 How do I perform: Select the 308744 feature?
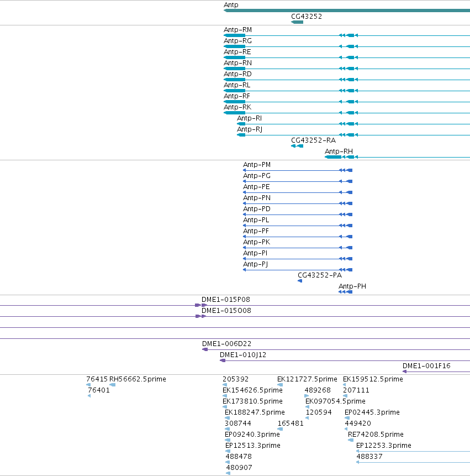(227, 429)
